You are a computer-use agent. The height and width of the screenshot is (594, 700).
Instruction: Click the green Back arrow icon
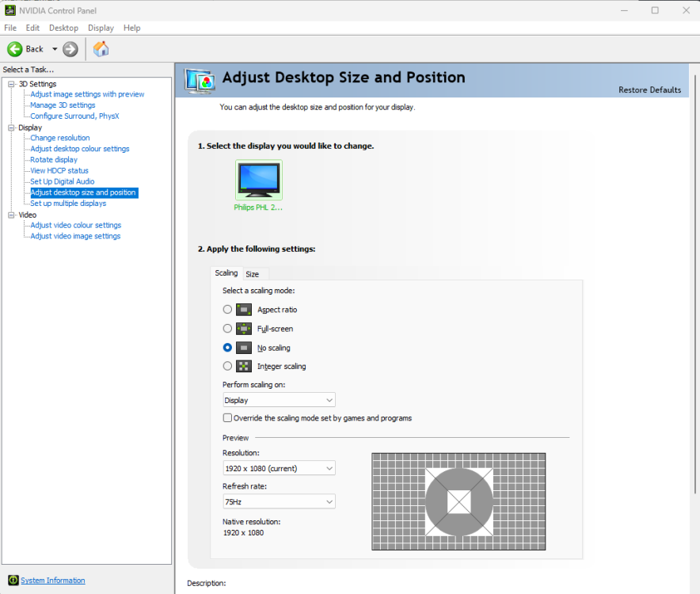click(15, 49)
